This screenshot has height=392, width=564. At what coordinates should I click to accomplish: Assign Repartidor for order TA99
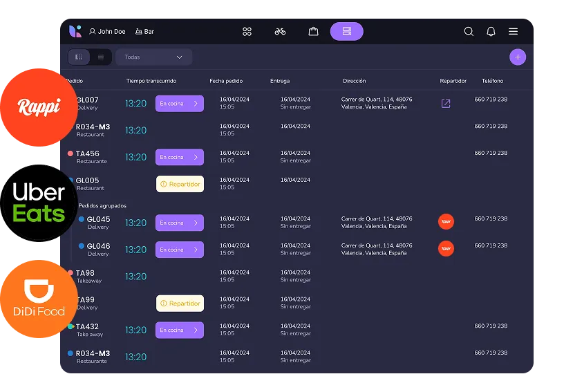click(x=180, y=304)
